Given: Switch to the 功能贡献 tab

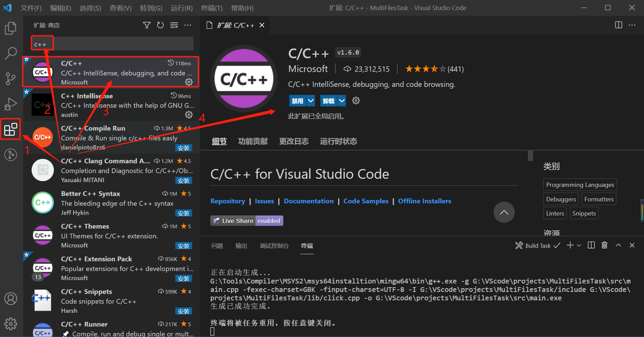Looking at the screenshot, I should [253, 141].
